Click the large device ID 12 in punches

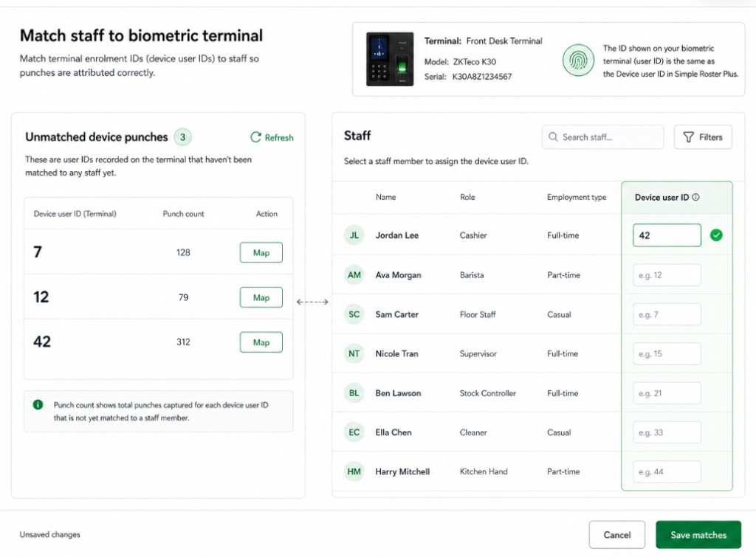[x=41, y=297]
